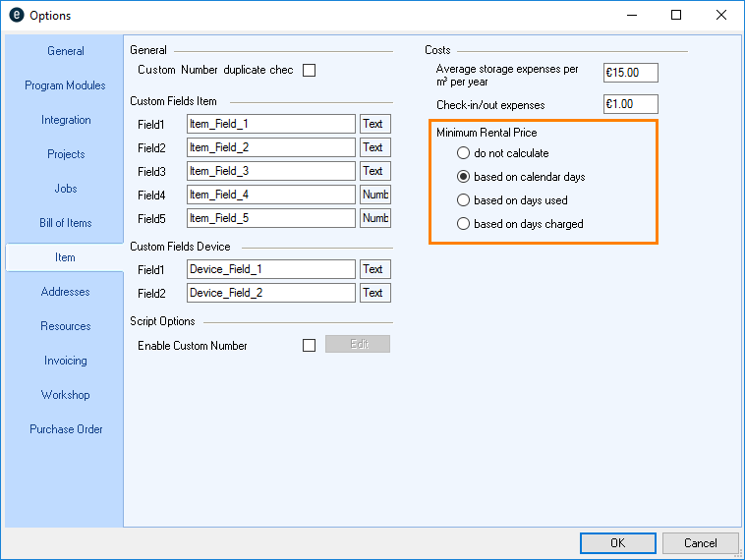The image size is (745, 560).
Task: Expand type dropdown for Device Field2
Action: [374, 293]
